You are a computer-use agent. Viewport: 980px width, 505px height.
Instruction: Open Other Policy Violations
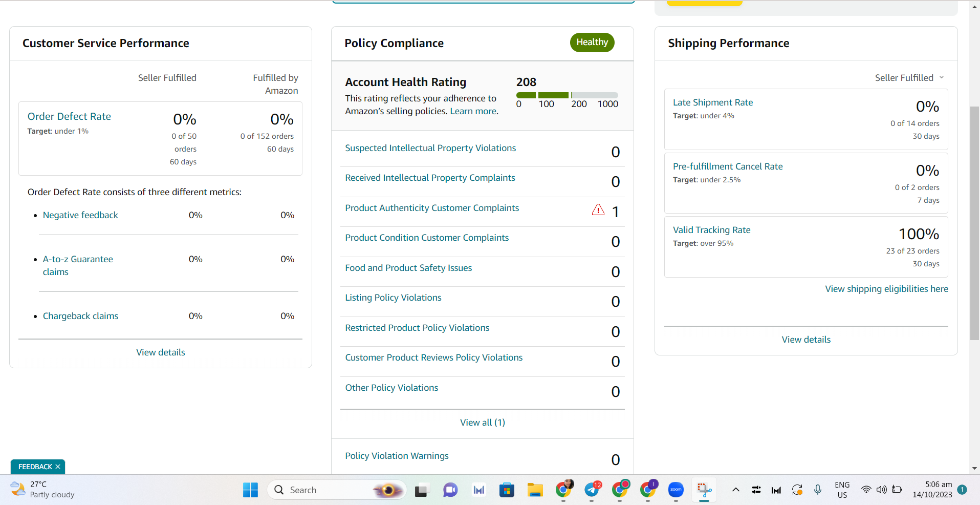click(391, 388)
